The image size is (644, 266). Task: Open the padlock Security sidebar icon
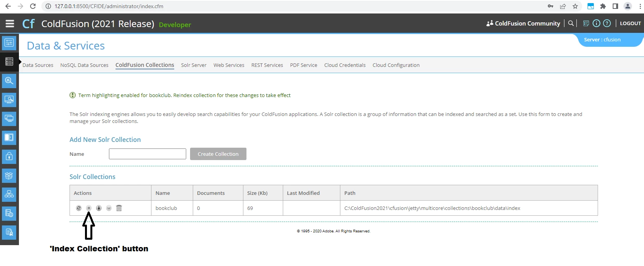click(9, 156)
